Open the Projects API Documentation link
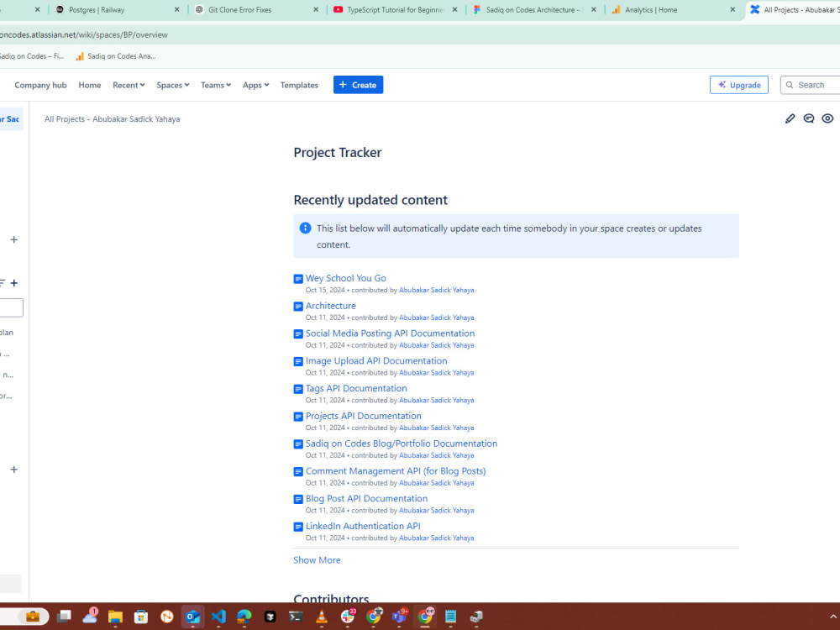Viewport: 840px width, 630px height. pos(363,416)
